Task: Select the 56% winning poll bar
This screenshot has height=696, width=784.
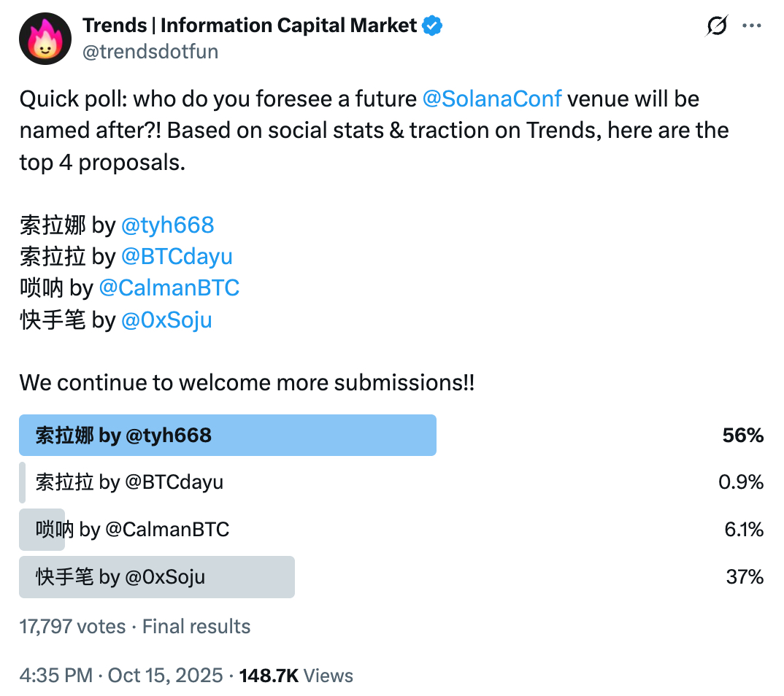Action: click(x=227, y=436)
